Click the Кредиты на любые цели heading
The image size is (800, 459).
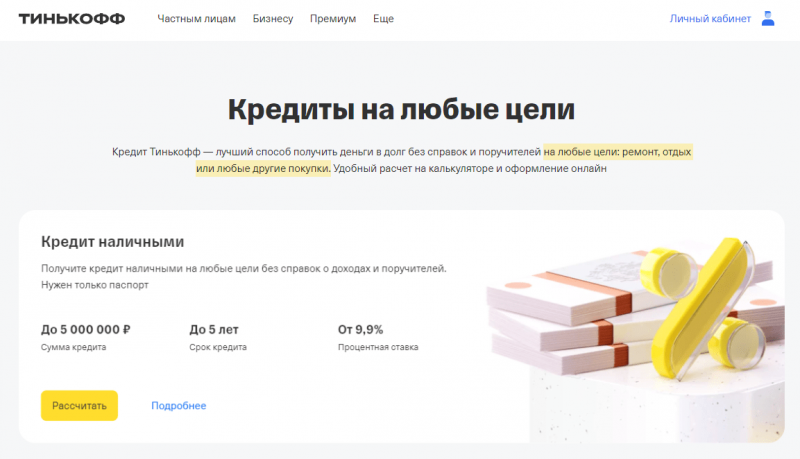point(401,109)
